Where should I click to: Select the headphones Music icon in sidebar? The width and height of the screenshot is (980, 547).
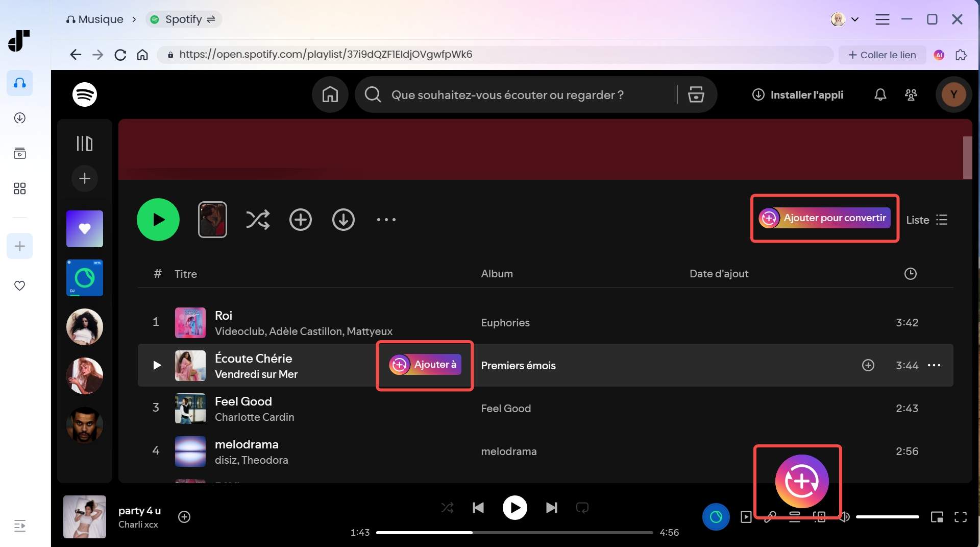pyautogui.click(x=19, y=83)
